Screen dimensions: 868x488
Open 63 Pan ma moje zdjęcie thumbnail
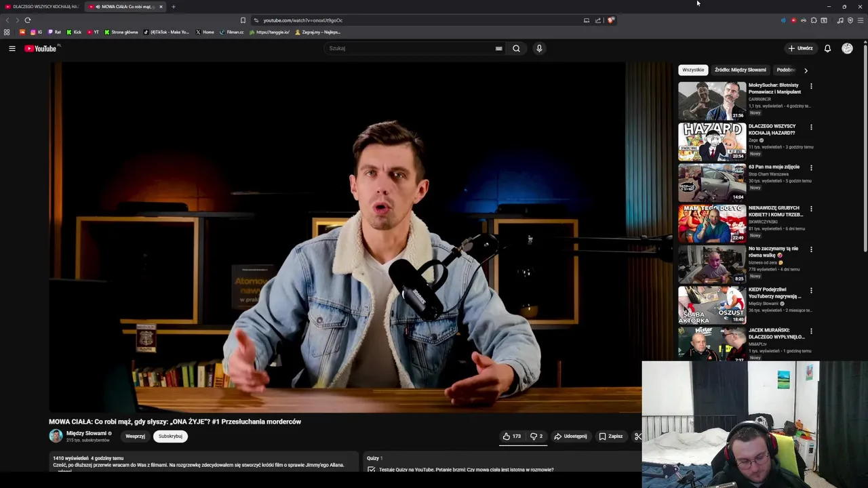(712, 182)
